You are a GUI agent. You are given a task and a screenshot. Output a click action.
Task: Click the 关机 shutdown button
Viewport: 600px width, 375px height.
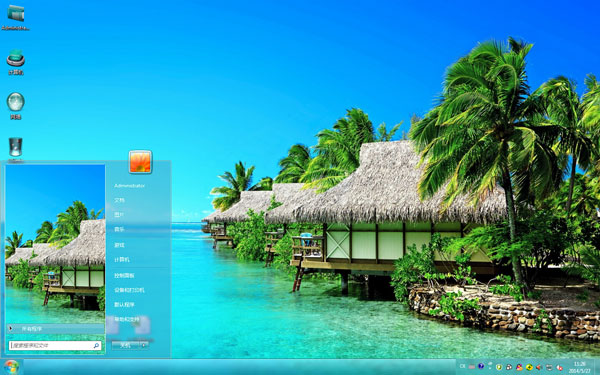point(126,345)
